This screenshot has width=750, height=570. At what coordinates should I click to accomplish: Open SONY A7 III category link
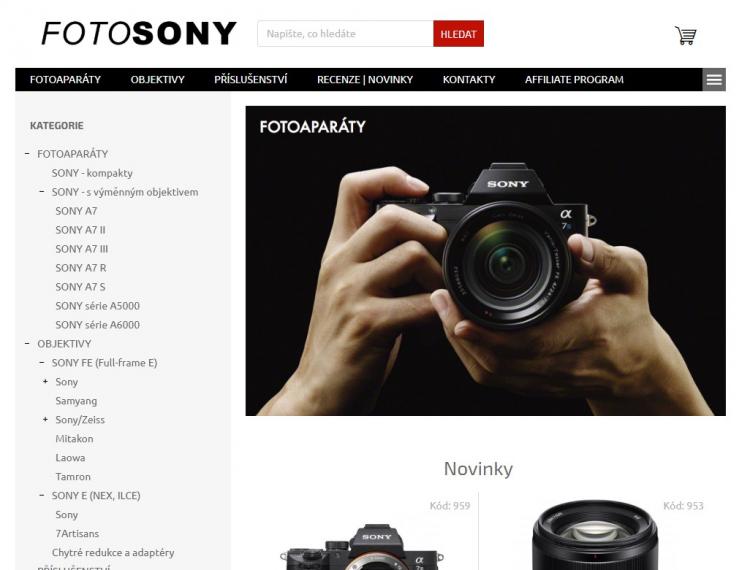(82, 249)
